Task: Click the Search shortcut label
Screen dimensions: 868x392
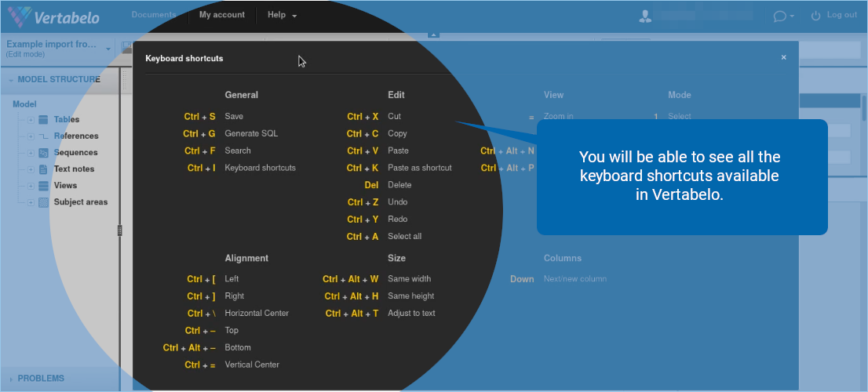Action: pyautogui.click(x=238, y=151)
